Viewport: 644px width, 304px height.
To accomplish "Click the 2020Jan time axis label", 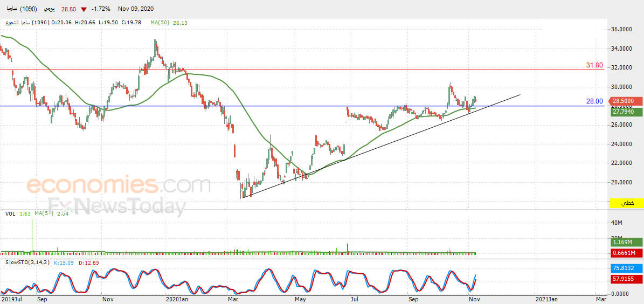I will point(176,300).
